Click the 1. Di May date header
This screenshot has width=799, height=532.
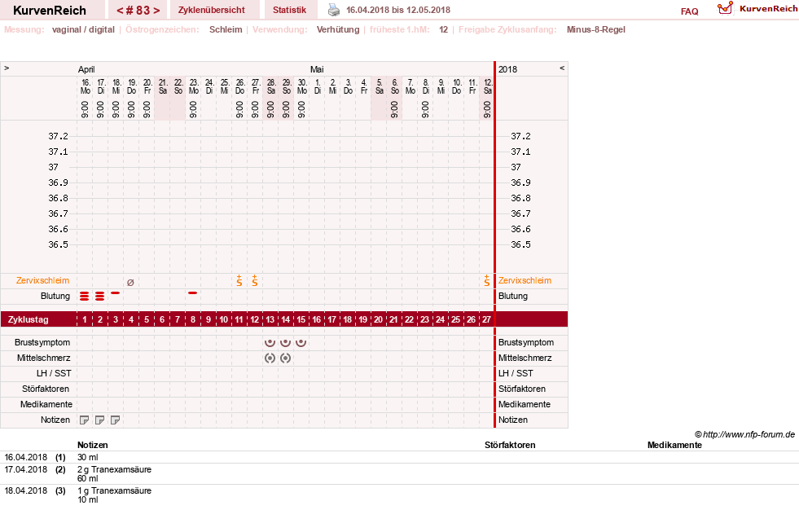pos(317,86)
